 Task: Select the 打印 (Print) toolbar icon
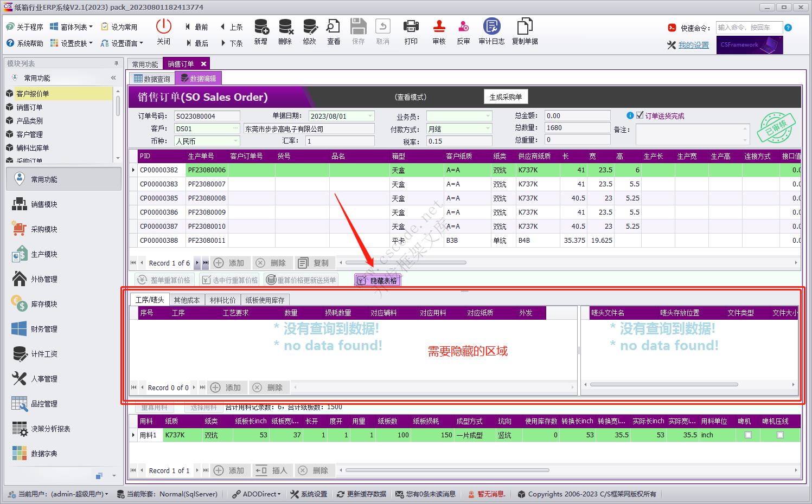(411, 31)
